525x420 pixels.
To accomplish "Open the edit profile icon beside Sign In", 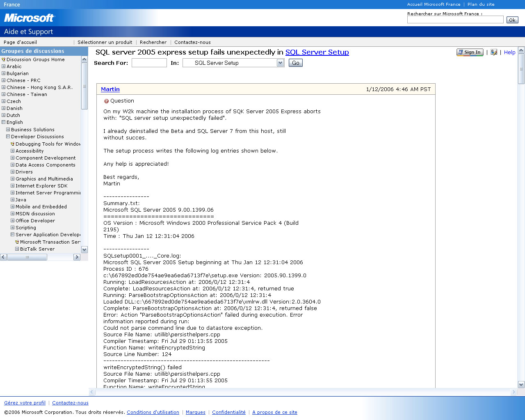I will pos(494,52).
